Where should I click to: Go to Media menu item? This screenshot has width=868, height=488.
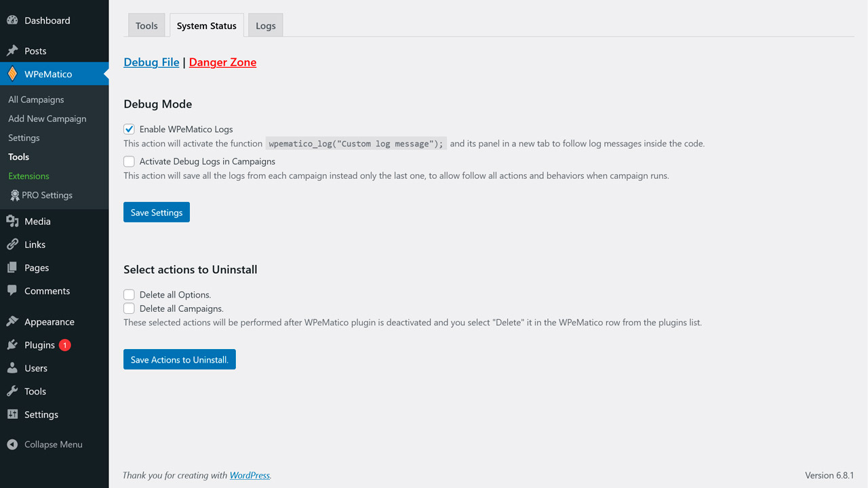(54, 221)
